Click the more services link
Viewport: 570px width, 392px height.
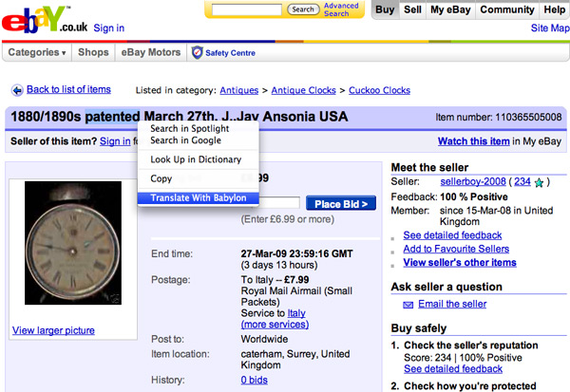coord(275,325)
